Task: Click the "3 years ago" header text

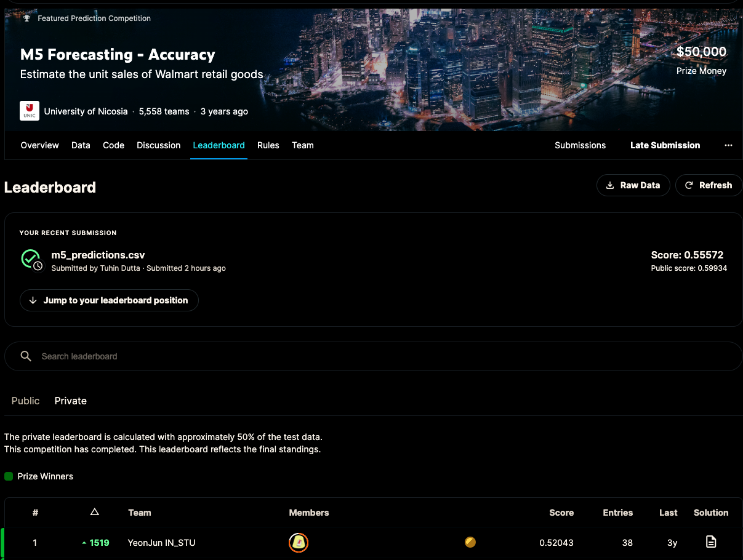Action: [224, 111]
